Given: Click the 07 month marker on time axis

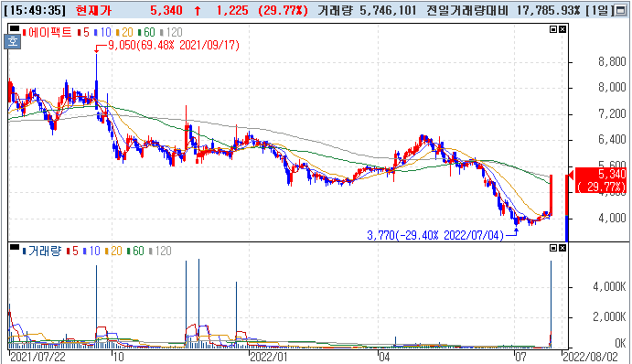Looking at the screenshot, I should tap(520, 357).
